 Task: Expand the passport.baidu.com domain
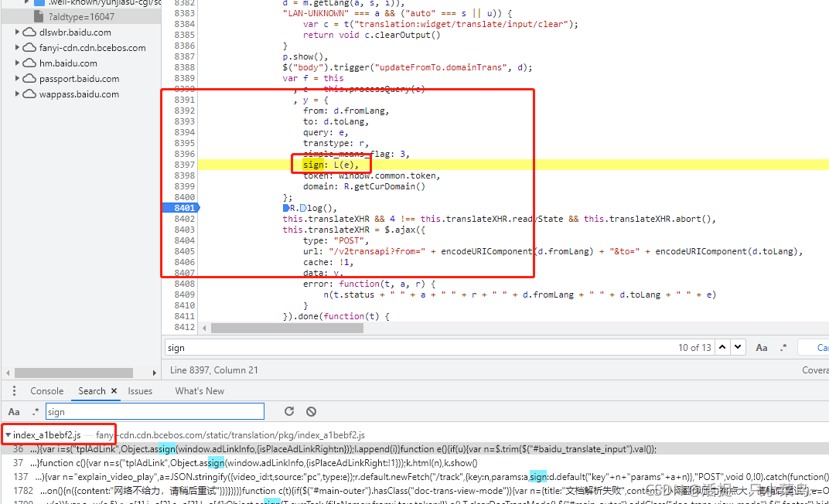tap(19, 79)
